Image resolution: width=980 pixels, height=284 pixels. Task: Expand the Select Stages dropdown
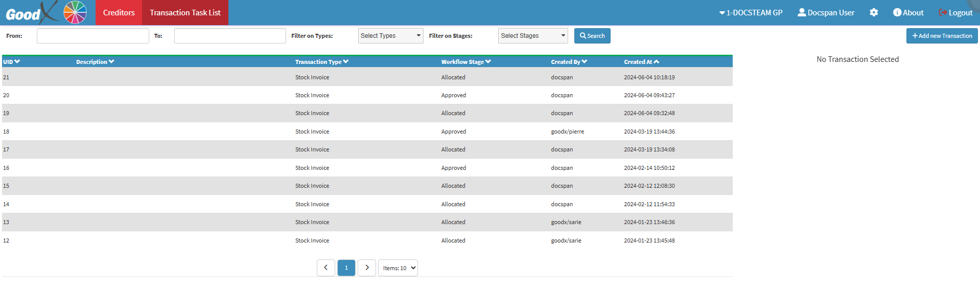533,36
